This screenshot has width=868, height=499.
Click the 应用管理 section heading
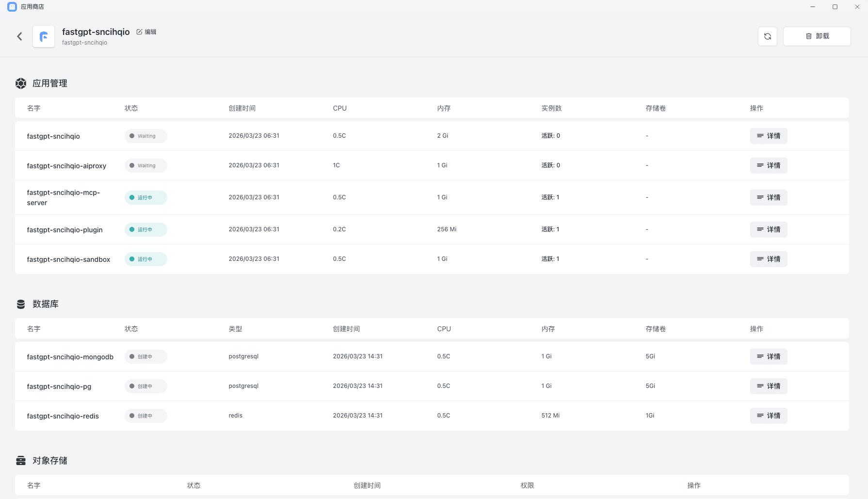point(50,83)
